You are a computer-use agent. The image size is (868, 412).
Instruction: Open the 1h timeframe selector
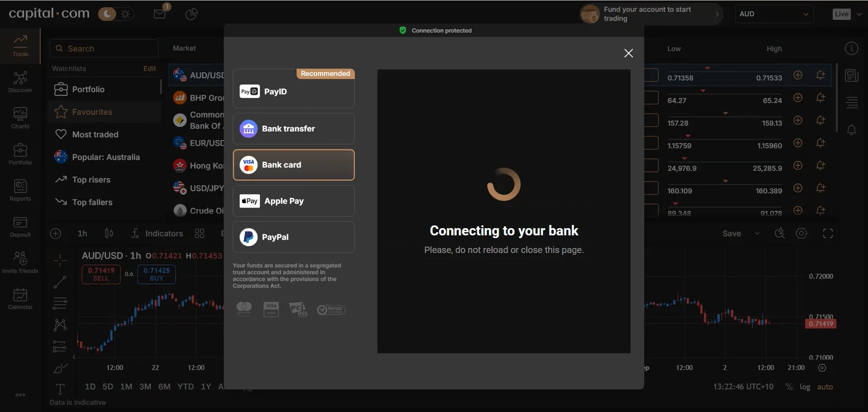click(x=82, y=234)
